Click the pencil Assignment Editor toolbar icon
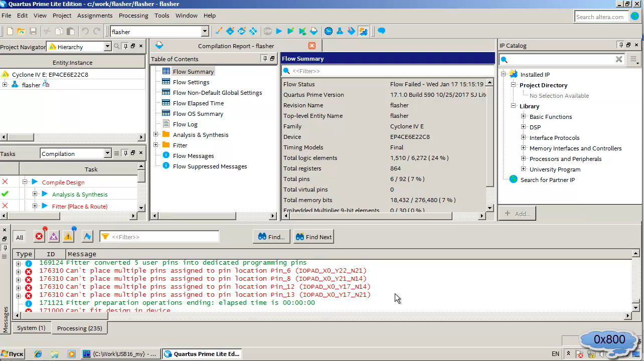 (218, 31)
